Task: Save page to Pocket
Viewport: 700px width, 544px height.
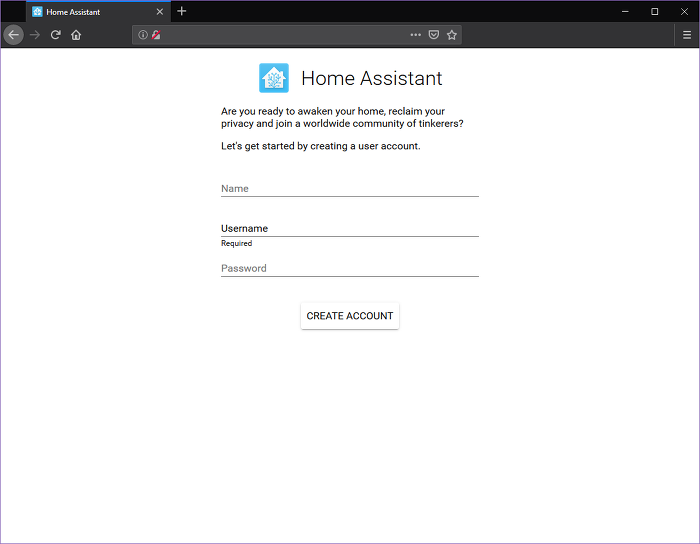Action: (x=433, y=35)
